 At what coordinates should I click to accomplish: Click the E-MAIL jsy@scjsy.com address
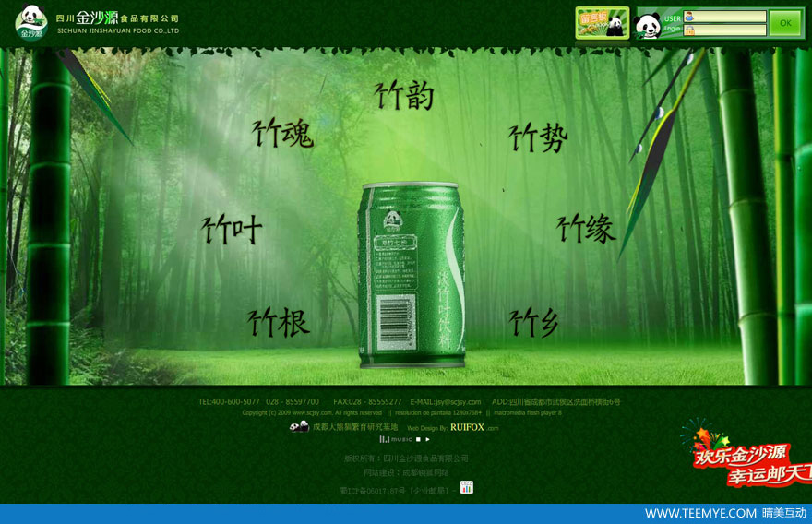[x=446, y=402]
